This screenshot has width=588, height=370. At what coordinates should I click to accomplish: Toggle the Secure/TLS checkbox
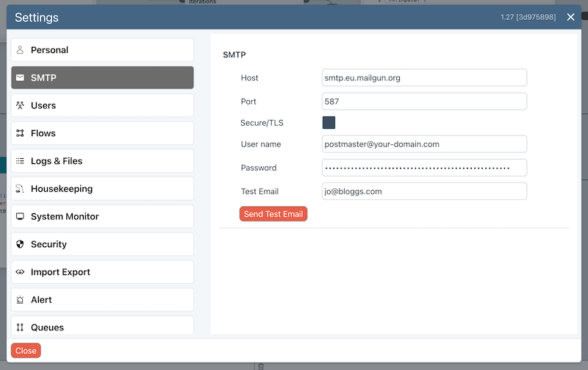329,123
